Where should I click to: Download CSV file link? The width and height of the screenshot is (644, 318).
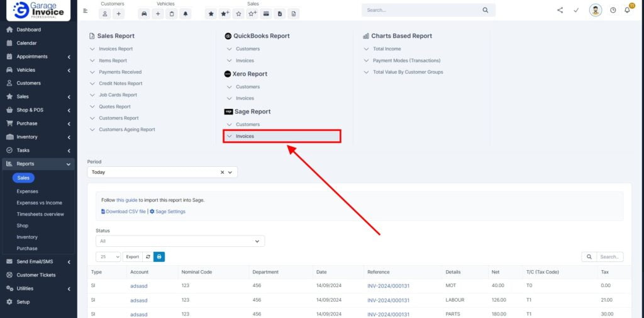[x=123, y=212]
